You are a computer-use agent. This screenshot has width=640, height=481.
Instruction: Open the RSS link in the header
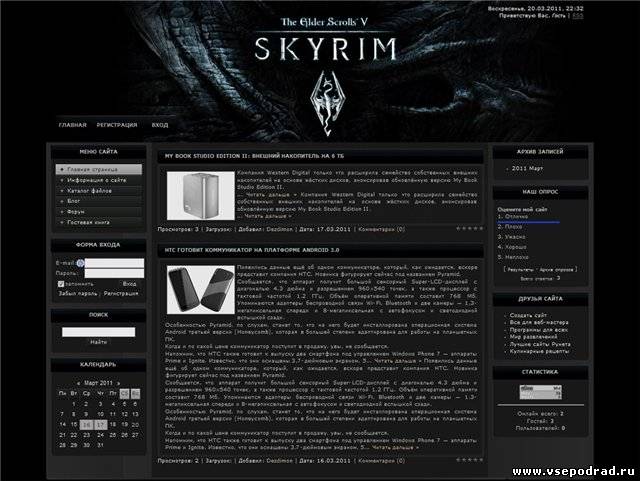[578, 16]
